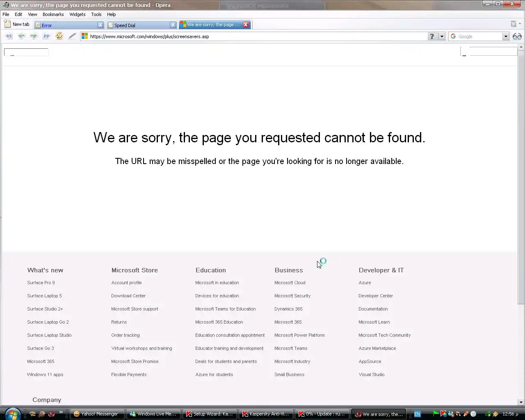Click the Google search input field
Viewport: 525px width, 420px height.
coord(479,36)
